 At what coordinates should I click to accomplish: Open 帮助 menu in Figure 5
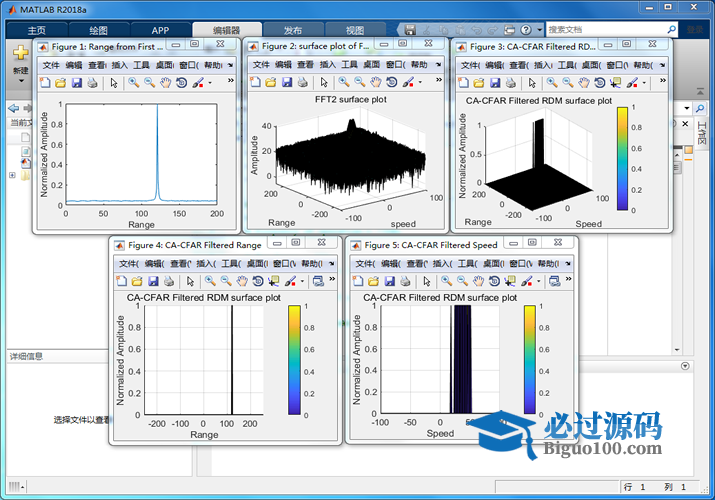click(x=548, y=263)
